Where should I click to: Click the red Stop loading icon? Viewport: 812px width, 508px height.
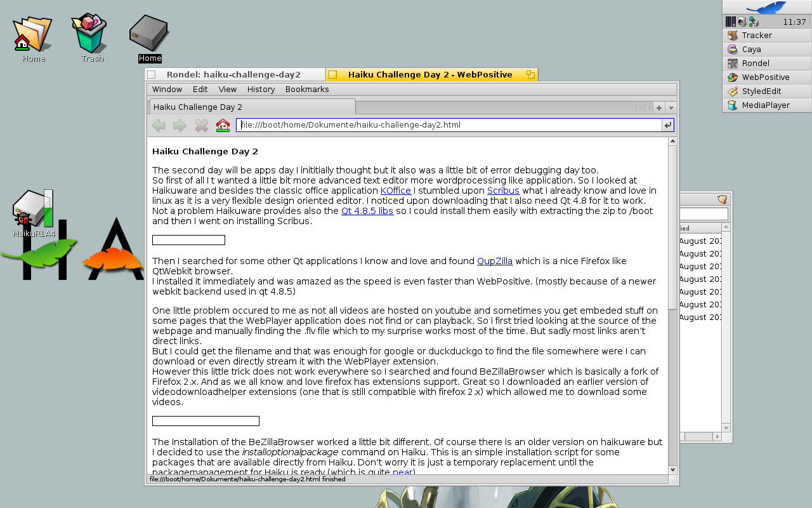coord(201,126)
